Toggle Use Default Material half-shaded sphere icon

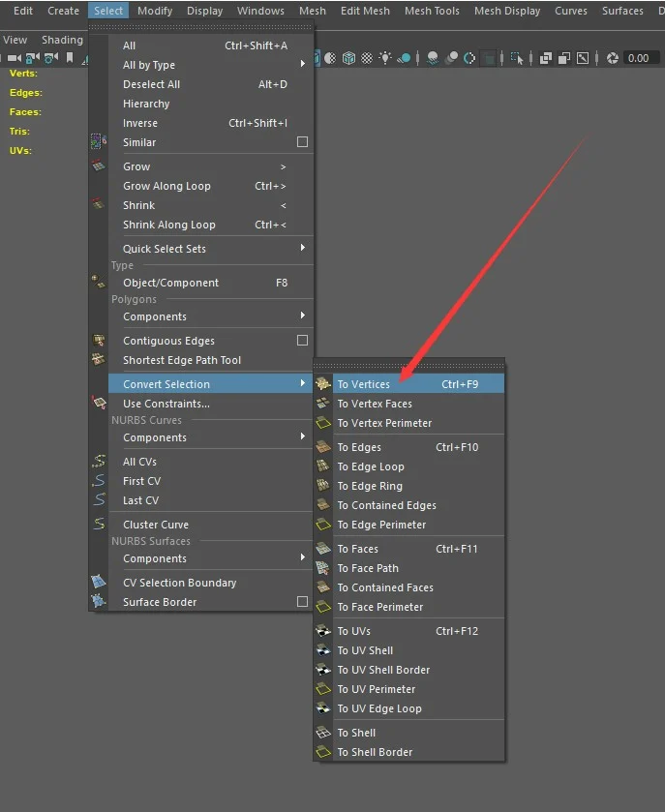[330, 58]
